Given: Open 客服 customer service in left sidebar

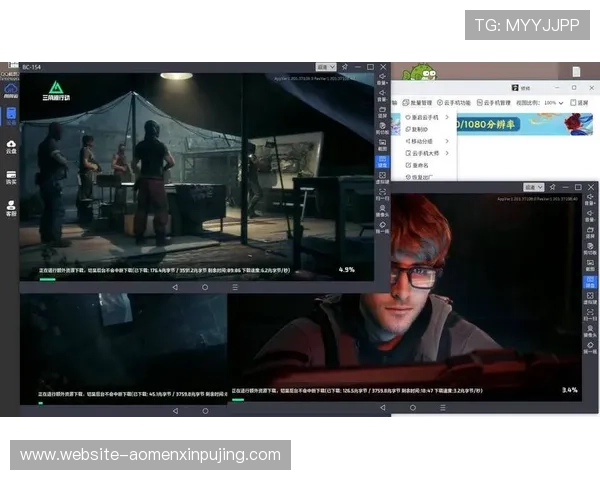Looking at the screenshot, I should (11, 208).
